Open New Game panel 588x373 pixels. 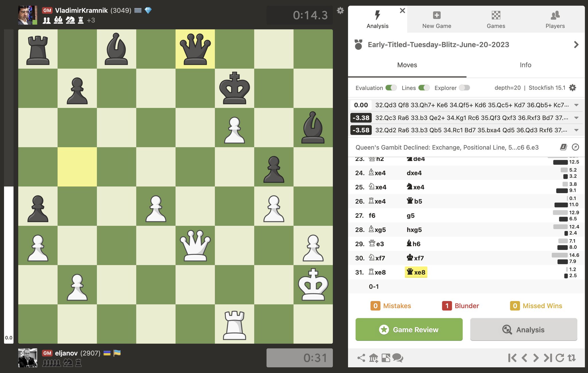436,19
